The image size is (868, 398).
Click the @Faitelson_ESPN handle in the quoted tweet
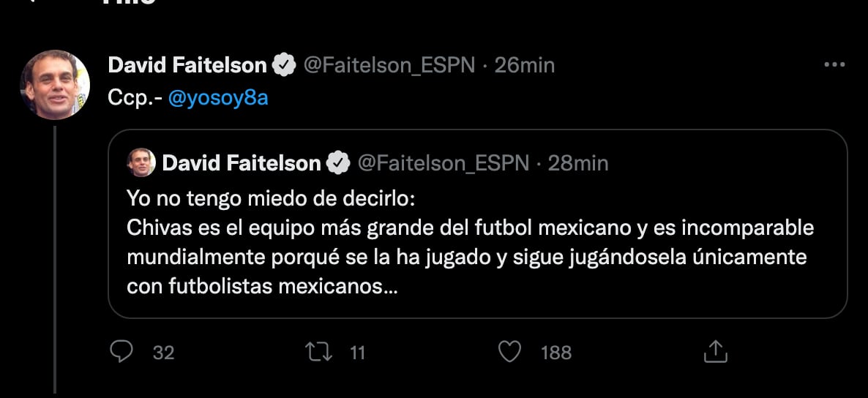click(x=443, y=163)
